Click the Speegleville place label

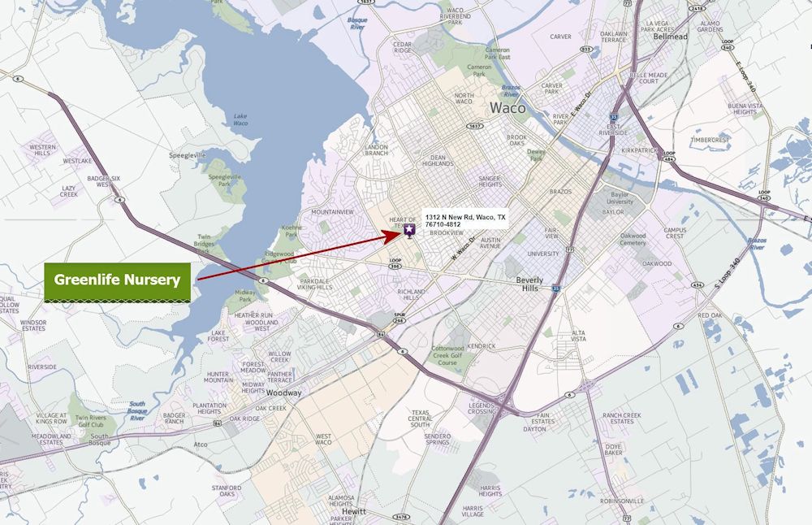pyautogui.click(x=188, y=155)
